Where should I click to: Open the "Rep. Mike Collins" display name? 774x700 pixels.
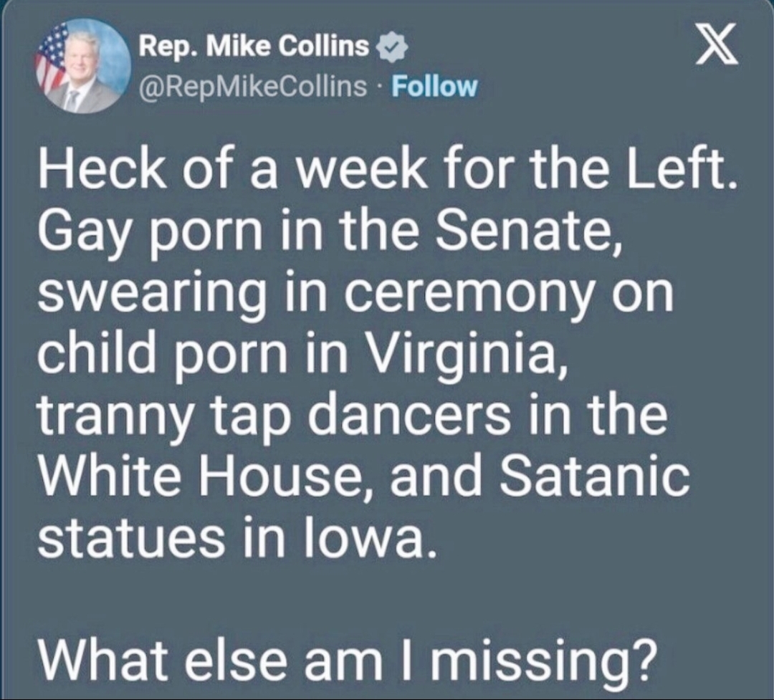(x=254, y=47)
